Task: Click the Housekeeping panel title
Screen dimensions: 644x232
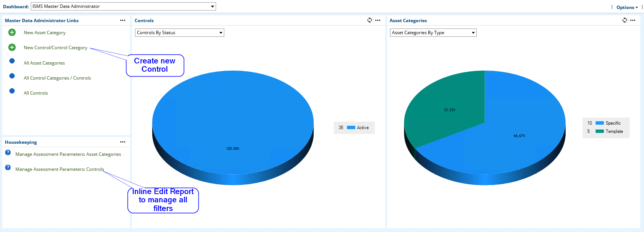Action: coord(21,142)
